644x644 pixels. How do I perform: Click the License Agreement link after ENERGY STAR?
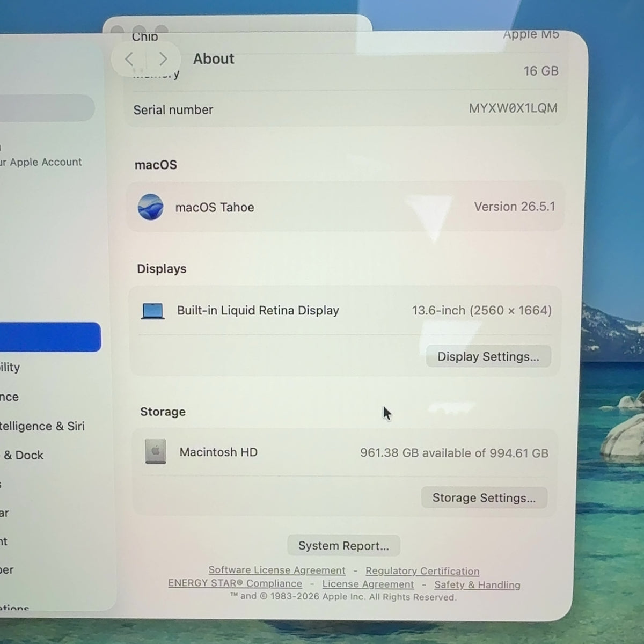(x=368, y=584)
